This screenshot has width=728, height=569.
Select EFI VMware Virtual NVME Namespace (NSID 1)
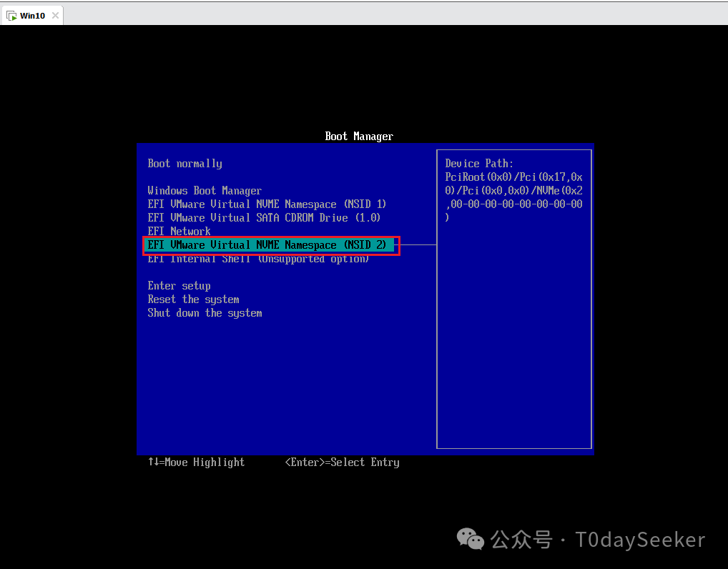(267, 204)
